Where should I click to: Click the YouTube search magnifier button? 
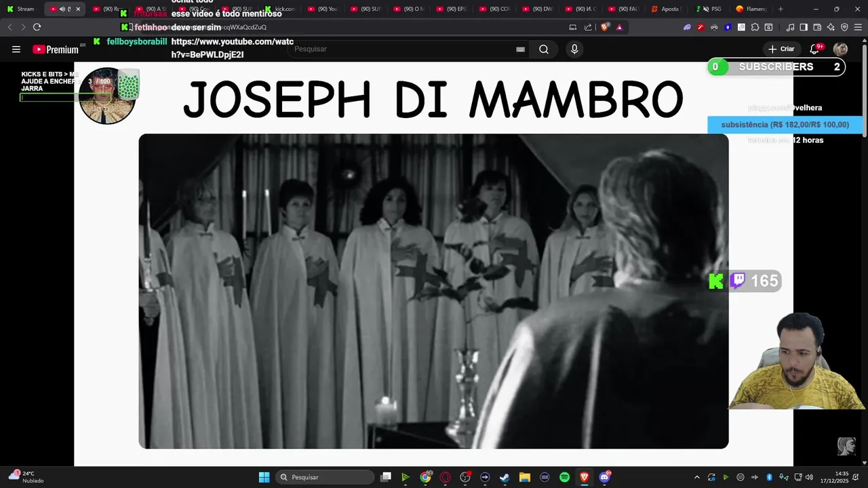pyautogui.click(x=544, y=49)
